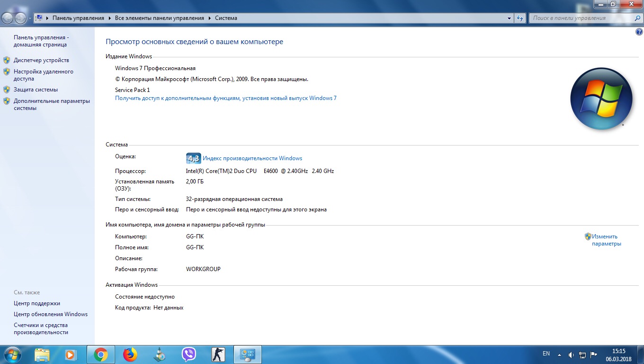Click the search magnifier icon

point(637,18)
